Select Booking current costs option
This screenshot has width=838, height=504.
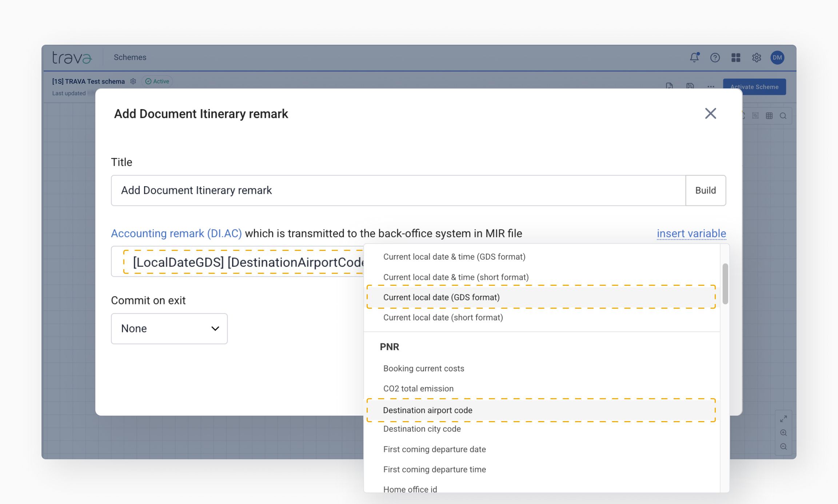coord(423,368)
